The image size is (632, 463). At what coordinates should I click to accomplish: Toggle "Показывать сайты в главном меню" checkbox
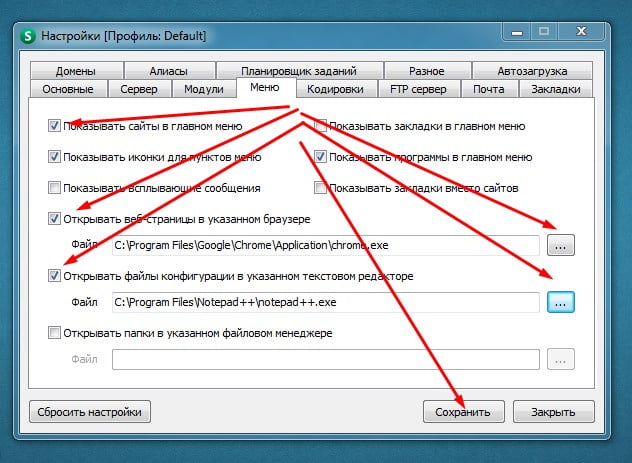[x=54, y=127]
